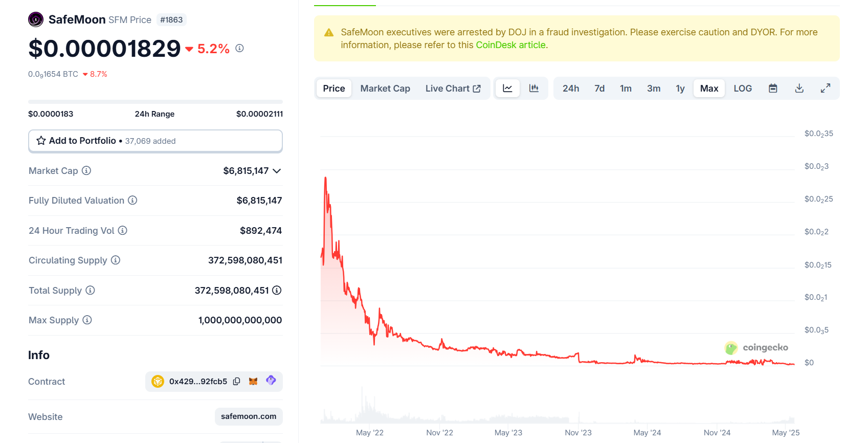Set chart range to 1m
This screenshot has width=868, height=443.
pyautogui.click(x=626, y=88)
